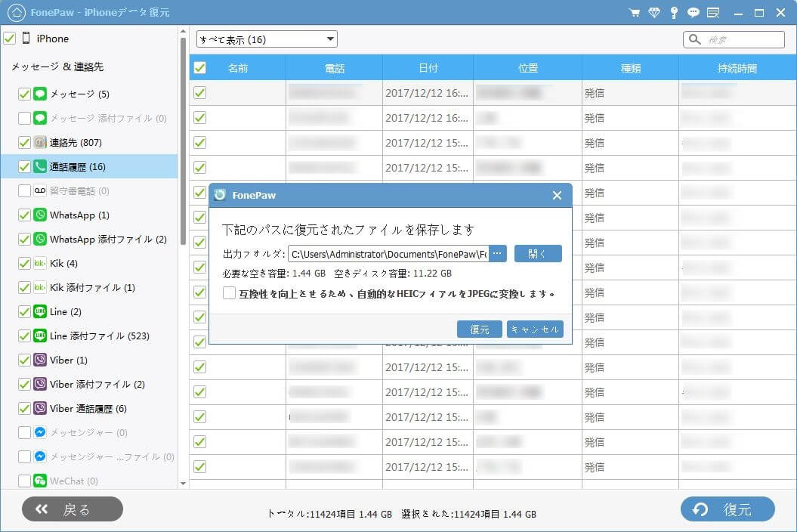Image resolution: width=797 pixels, height=532 pixels.
Task: Click the 連絡先 (807) contacts icon
Action: 40,142
